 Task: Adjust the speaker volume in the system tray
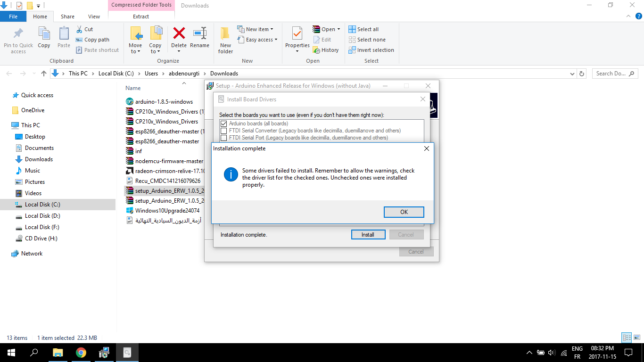tap(551, 352)
